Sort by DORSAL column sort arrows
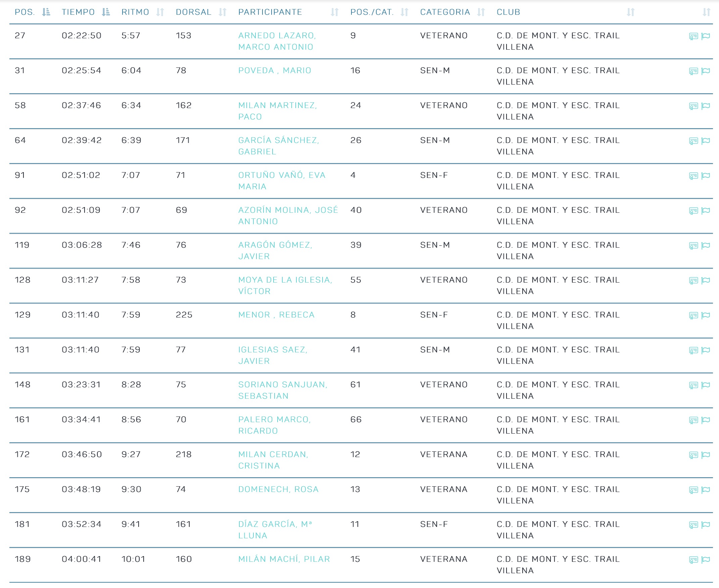719x588 pixels. pyautogui.click(x=222, y=12)
